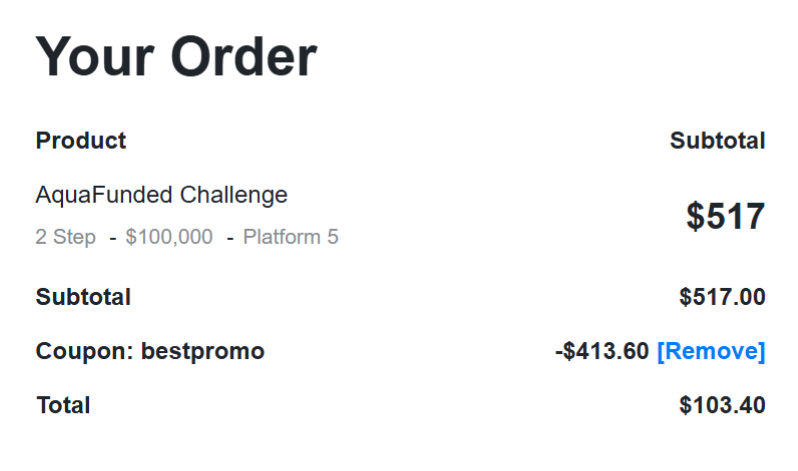Click the $517.00 subtotal amount

(722, 297)
